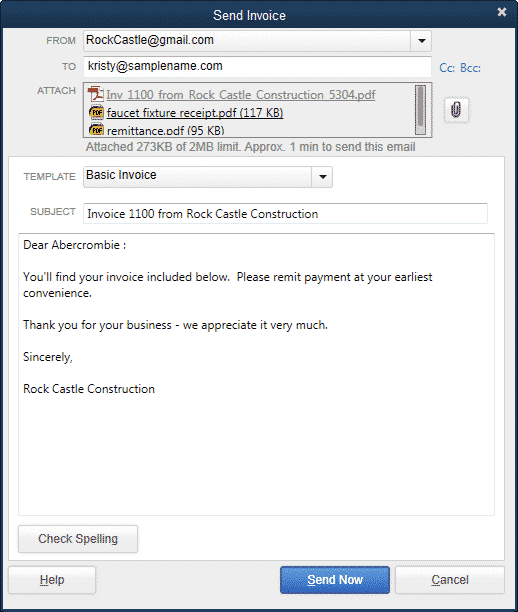Viewport: 518px width, 612px height.
Task: Open the FROM email address dropdown
Action: pyautogui.click(x=421, y=41)
